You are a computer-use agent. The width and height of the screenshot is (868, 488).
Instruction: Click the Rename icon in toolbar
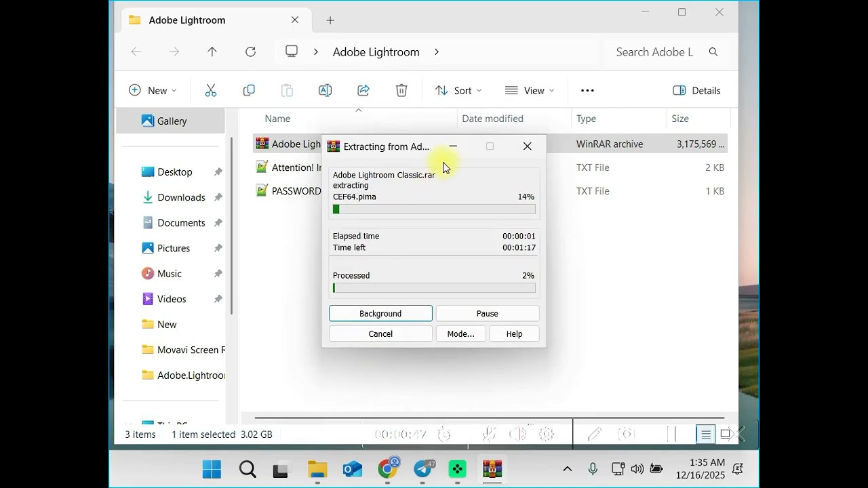325,90
